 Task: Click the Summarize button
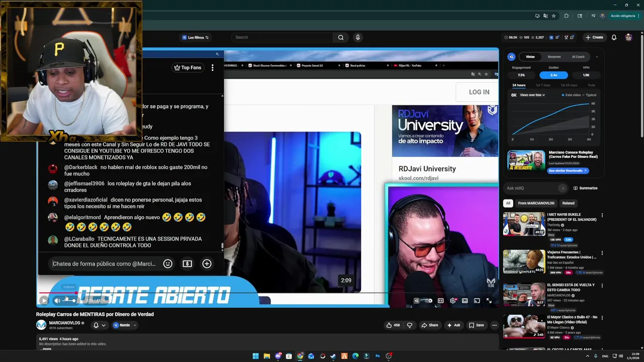click(586, 188)
